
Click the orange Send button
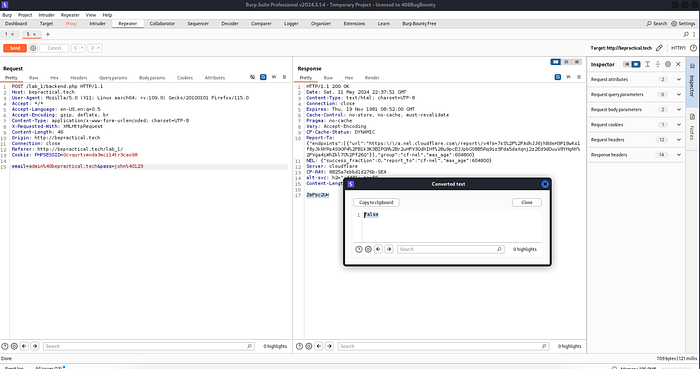coord(15,48)
